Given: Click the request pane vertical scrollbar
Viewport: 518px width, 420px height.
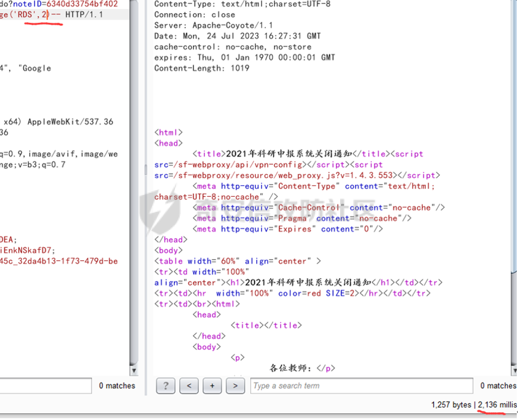Looking at the screenshot, I should pyautogui.click(x=134, y=183).
